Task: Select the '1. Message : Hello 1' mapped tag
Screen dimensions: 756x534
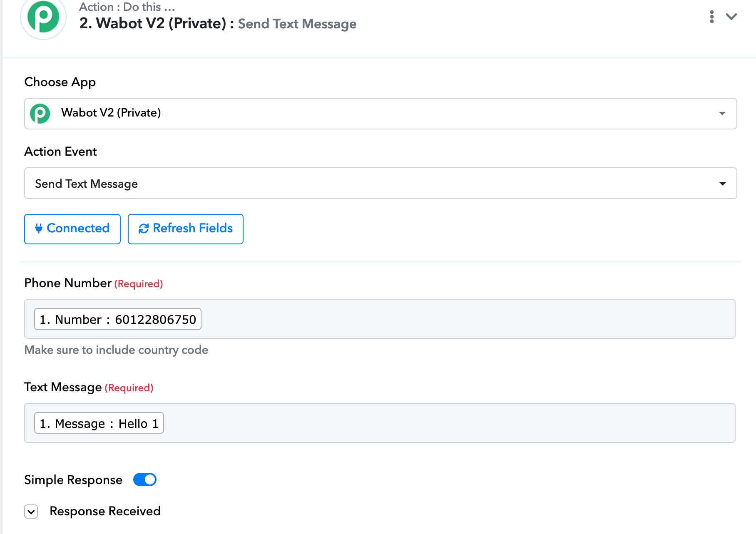Action: click(x=99, y=423)
